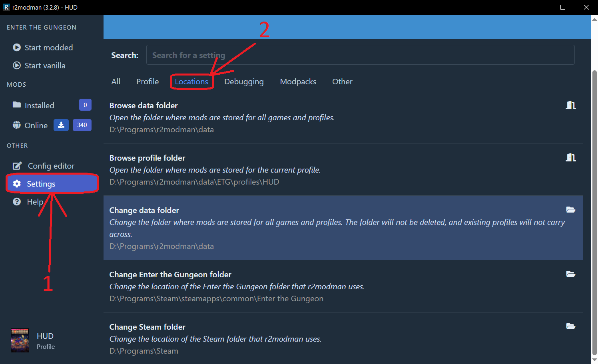
Task: Click the Change Steam folder title
Action: coord(148,327)
